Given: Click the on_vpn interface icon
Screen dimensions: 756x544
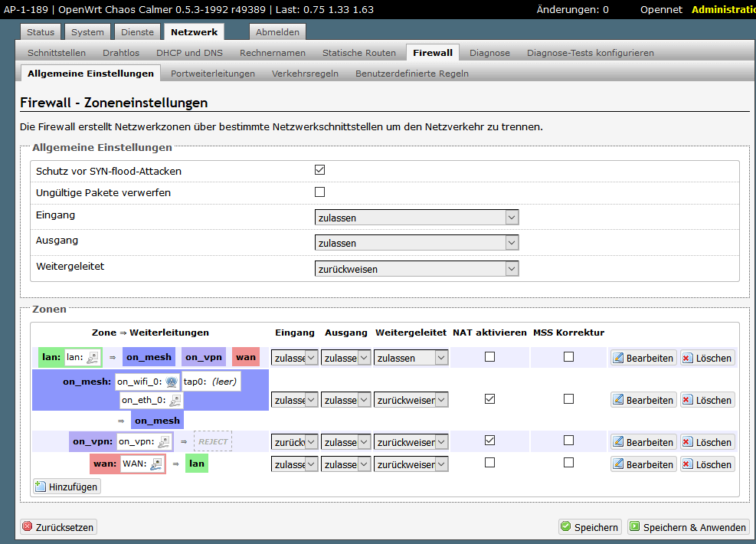Looking at the screenshot, I should coord(164,442).
